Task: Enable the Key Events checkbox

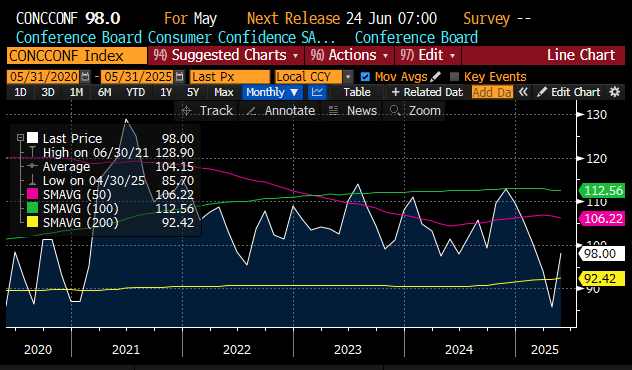Action: (454, 77)
